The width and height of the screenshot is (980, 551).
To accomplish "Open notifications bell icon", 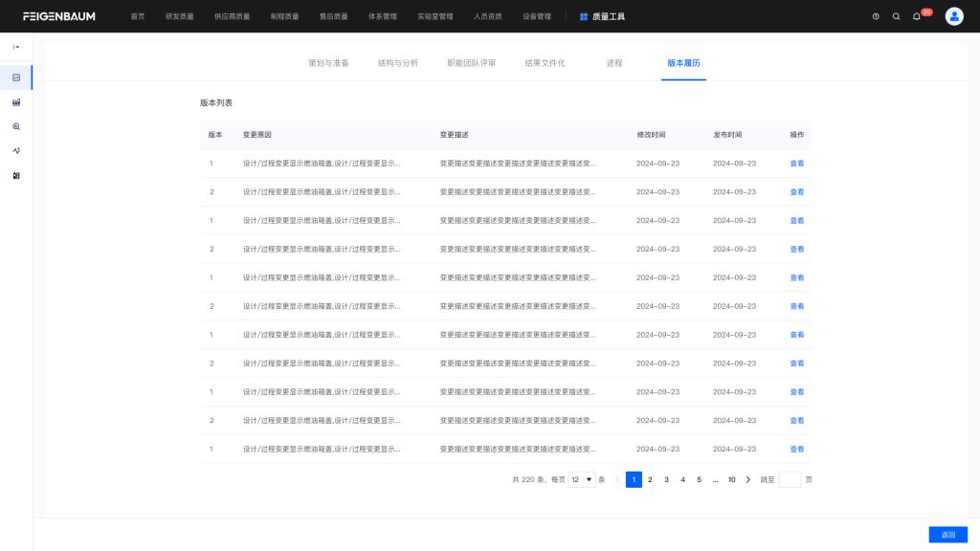I will click(x=916, y=16).
